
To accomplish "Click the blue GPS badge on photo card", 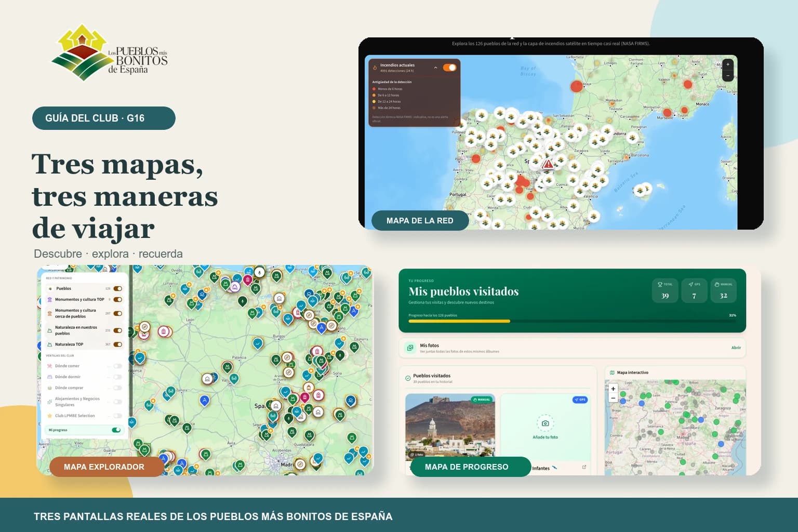I will [580, 400].
